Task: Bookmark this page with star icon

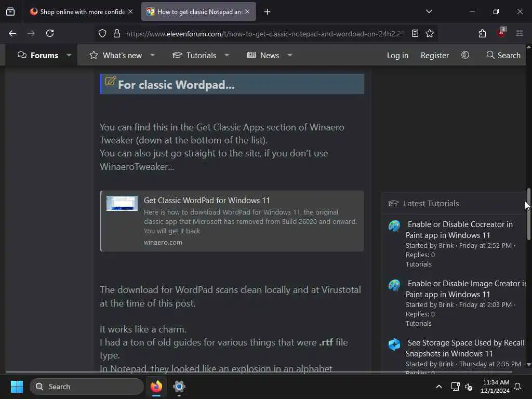Action: pyautogui.click(x=430, y=33)
